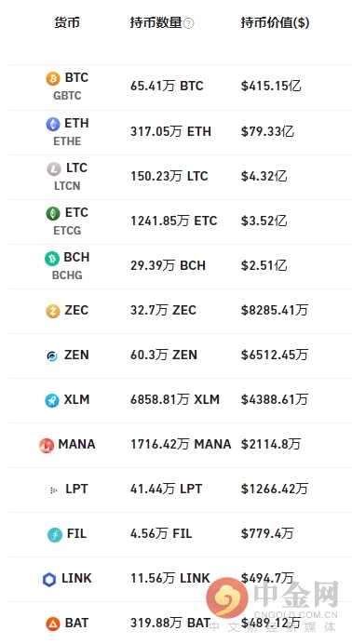Sort by the 持币价值($) column header

pyautogui.click(x=275, y=22)
